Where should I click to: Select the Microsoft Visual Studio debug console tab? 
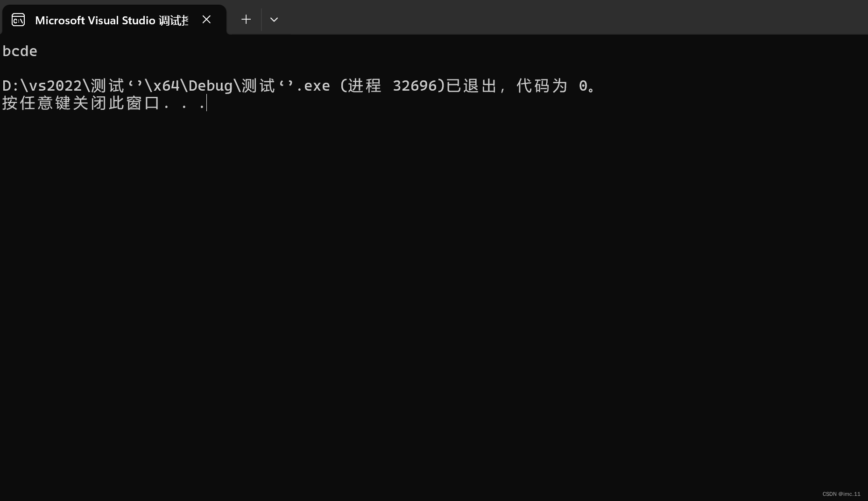point(114,20)
